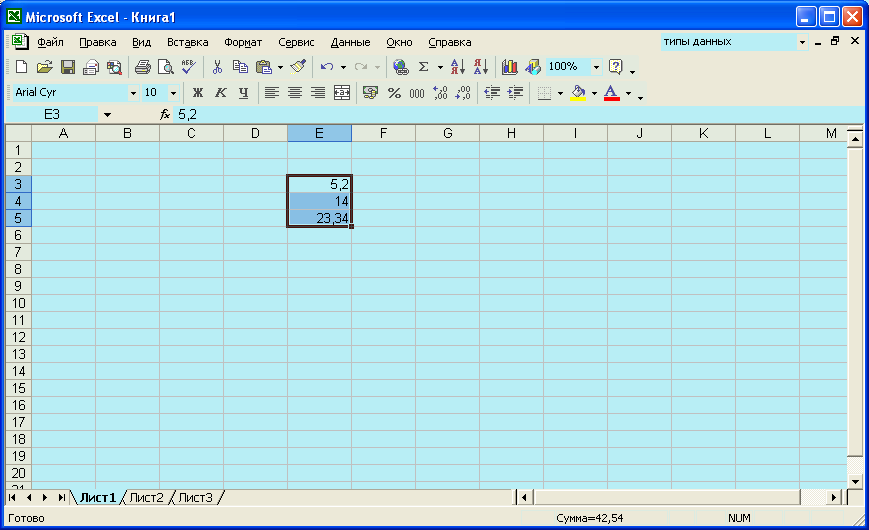Viewport: 869px width, 530px height.
Task: Save the workbook with floppy icon
Action: click(x=68, y=67)
